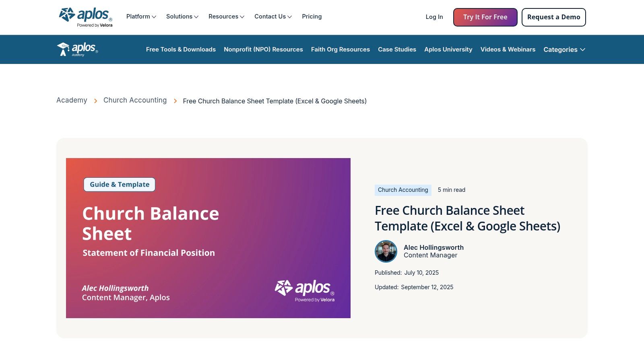The image size is (644, 362).
Task: Click the Guide & Template badge
Action: click(x=120, y=185)
